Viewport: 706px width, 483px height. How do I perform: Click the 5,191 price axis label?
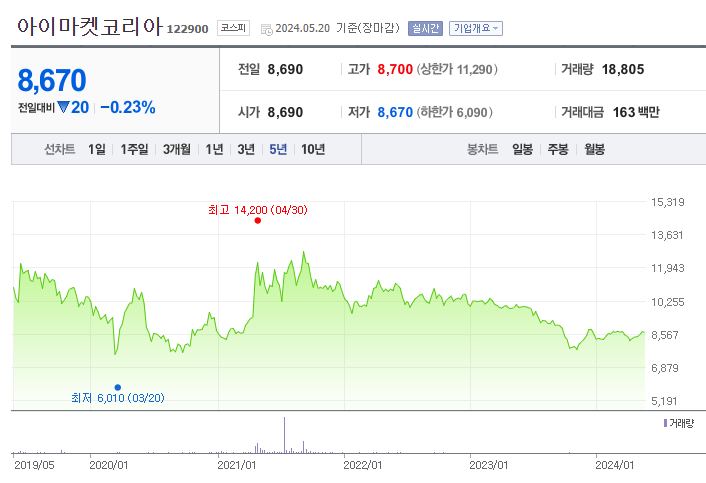coord(664,401)
